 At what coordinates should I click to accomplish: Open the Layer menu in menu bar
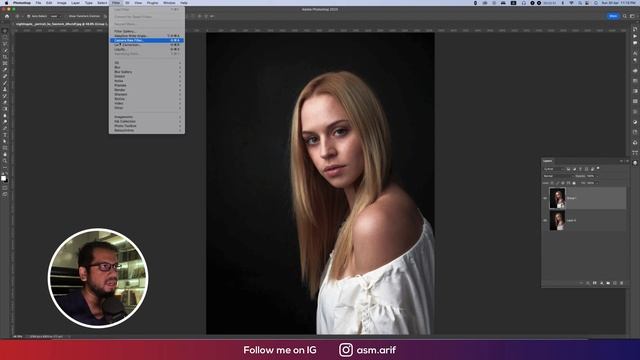point(76,3)
